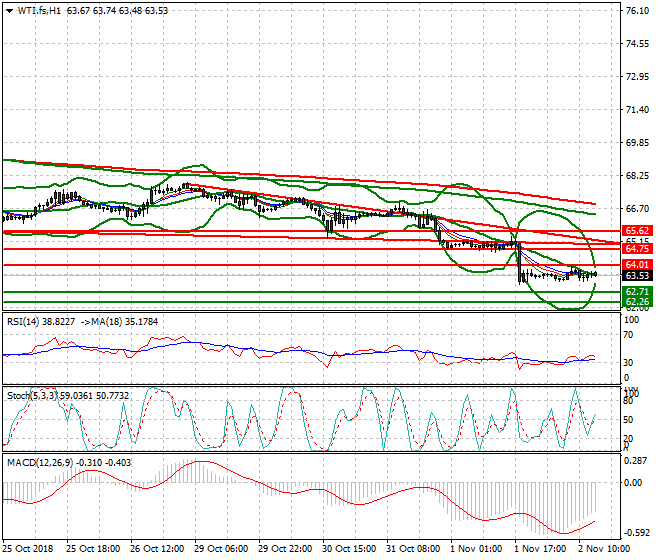Image resolution: width=660 pixels, height=560 pixels.
Task: Click the 2 Nov 10:00 time label
Action: pos(604,549)
